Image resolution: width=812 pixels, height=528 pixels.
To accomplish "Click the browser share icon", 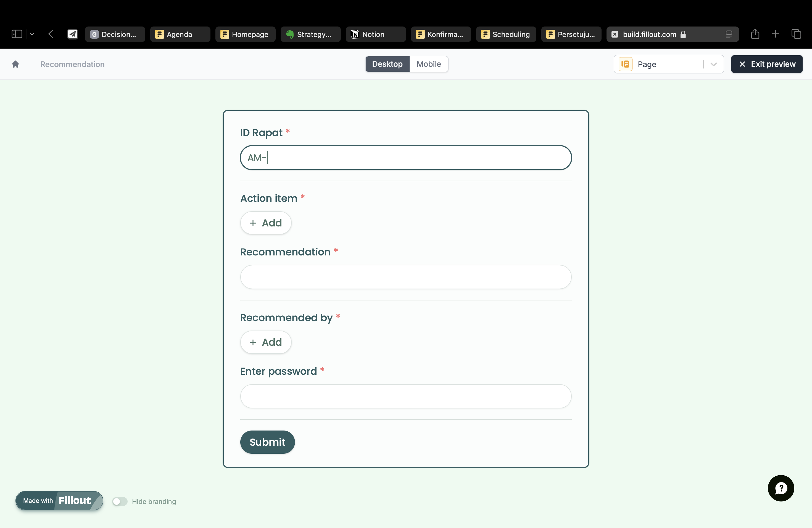I will point(755,34).
